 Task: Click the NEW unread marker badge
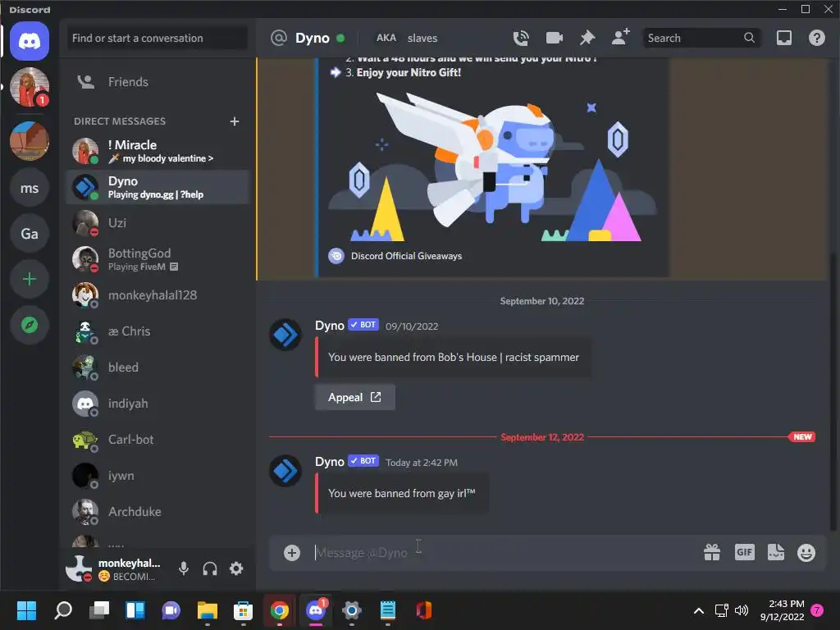(x=801, y=436)
